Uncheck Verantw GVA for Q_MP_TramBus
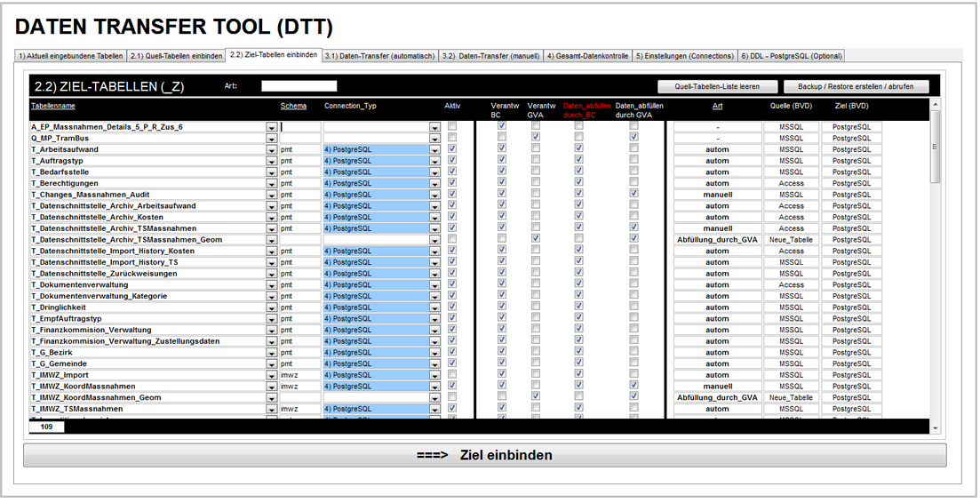Image resolution: width=980 pixels, height=503 pixels. pos(535,138)
